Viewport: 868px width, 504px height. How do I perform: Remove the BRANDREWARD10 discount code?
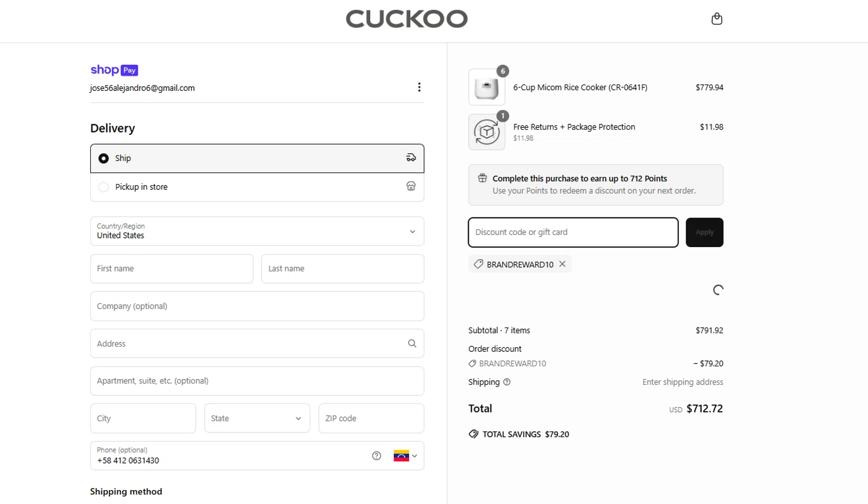562,264
